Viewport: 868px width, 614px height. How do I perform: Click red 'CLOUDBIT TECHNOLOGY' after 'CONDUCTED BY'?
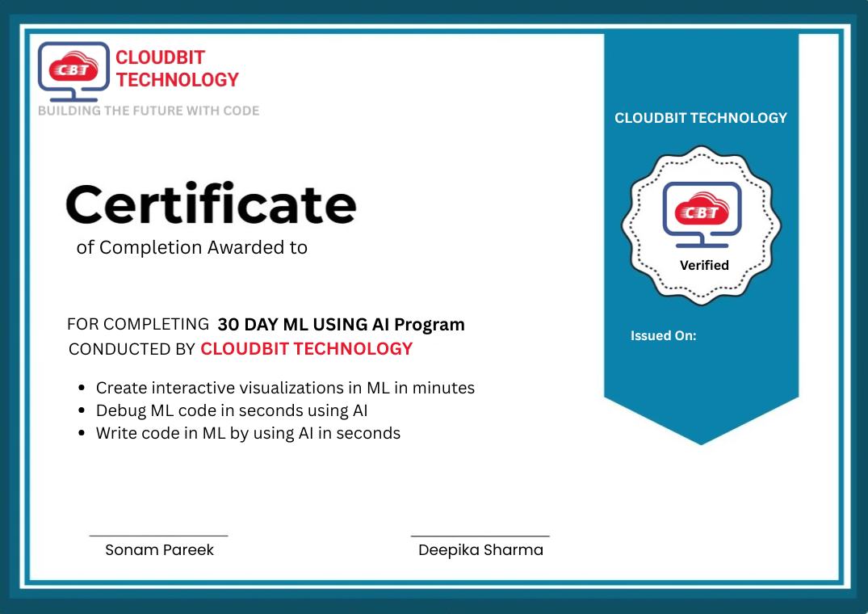tap(306, 349)
